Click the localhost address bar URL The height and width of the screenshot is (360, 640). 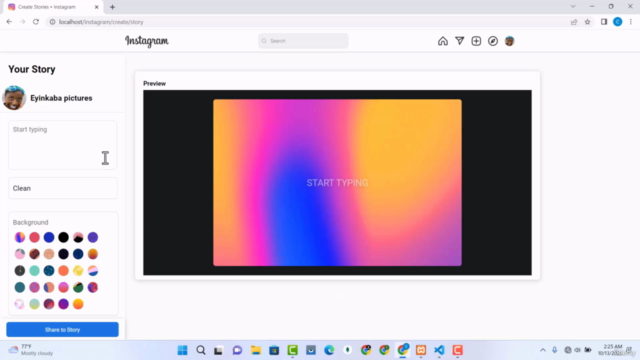pyautogui.click(x=101, y=22)
